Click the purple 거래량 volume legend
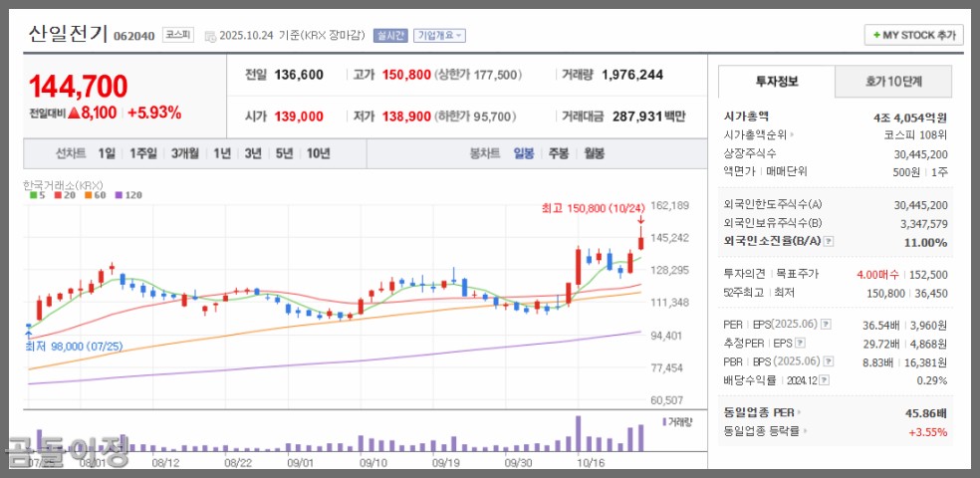The image size is (980, 478). click(677, 422)
